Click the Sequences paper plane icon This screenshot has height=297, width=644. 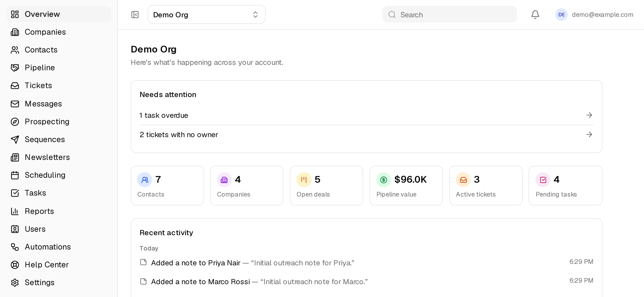click(15, 139)
